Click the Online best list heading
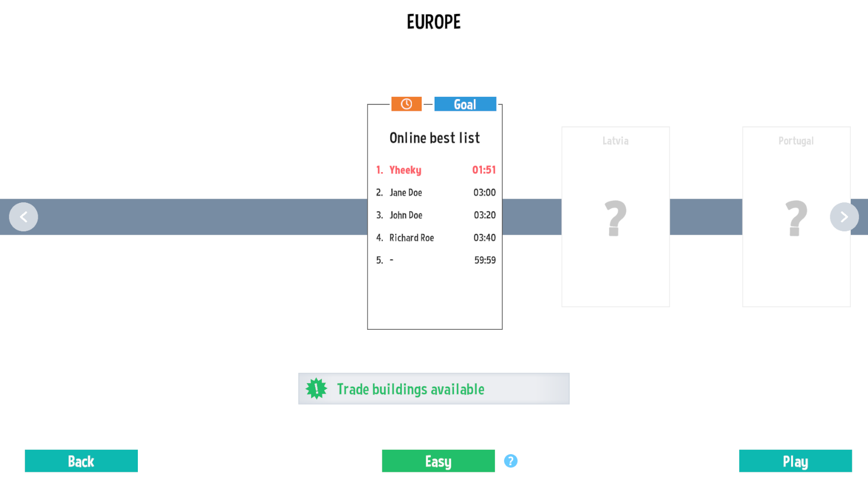The image size is (868, 488). (435, 138)
